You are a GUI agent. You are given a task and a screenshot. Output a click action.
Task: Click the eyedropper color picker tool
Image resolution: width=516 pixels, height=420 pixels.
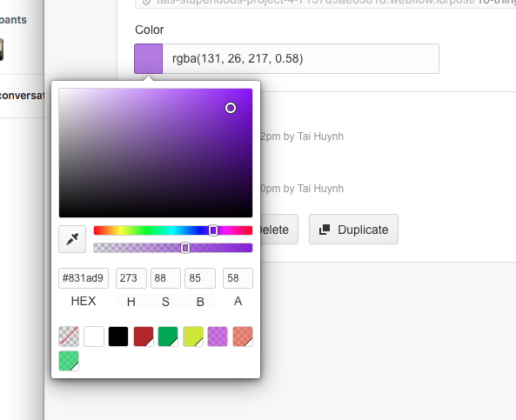72,239
